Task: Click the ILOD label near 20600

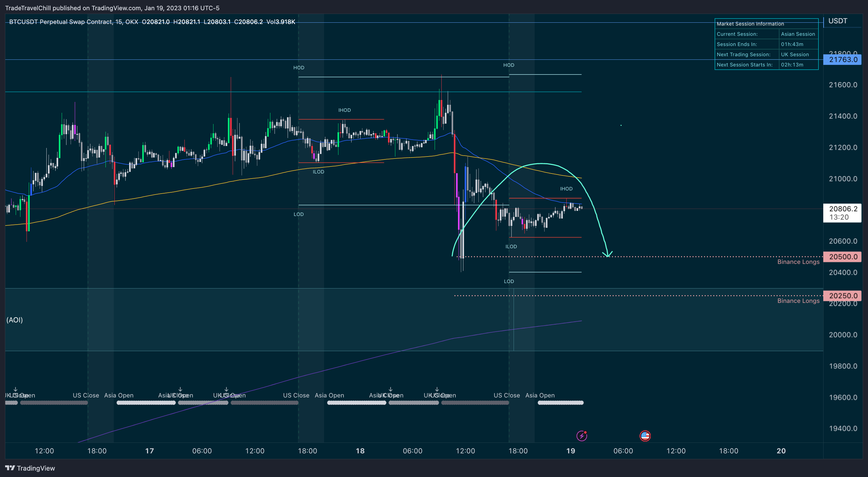Action: pyautogui.click(x=511, y=247)
